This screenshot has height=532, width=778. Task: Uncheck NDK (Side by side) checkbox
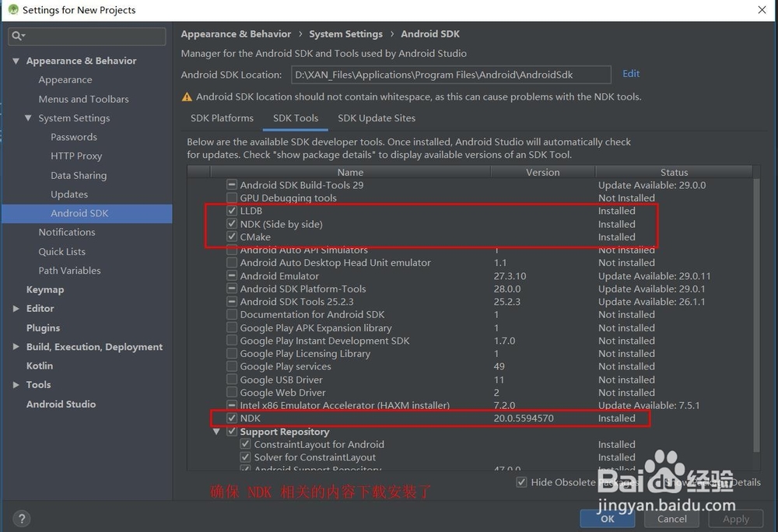(231, 223)
